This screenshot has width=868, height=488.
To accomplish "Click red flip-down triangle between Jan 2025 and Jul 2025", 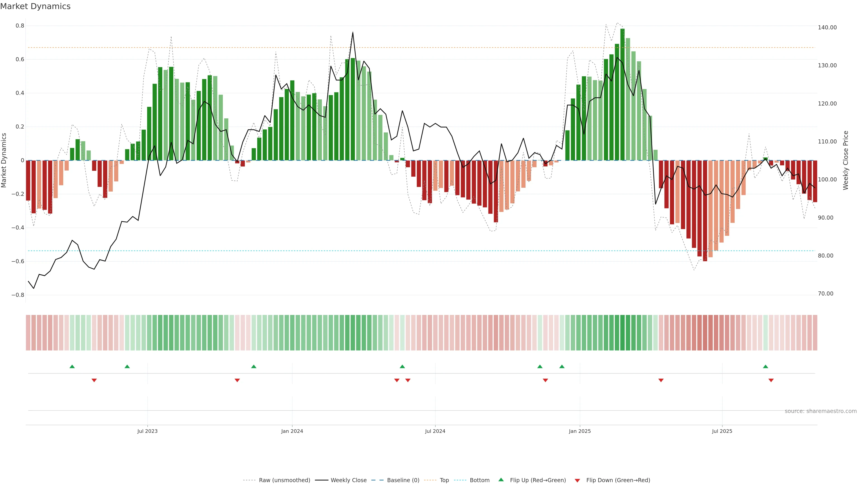I will [x=661, y=380].
